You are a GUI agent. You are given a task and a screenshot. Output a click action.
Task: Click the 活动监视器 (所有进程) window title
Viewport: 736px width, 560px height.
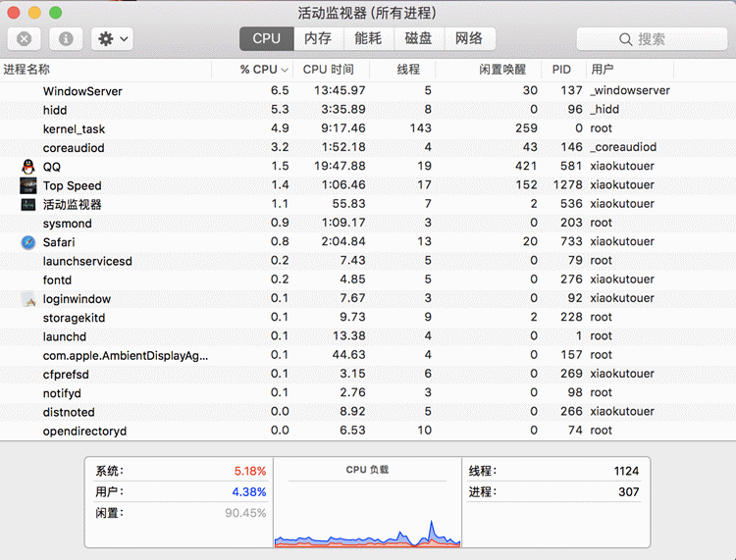(367, 13)
